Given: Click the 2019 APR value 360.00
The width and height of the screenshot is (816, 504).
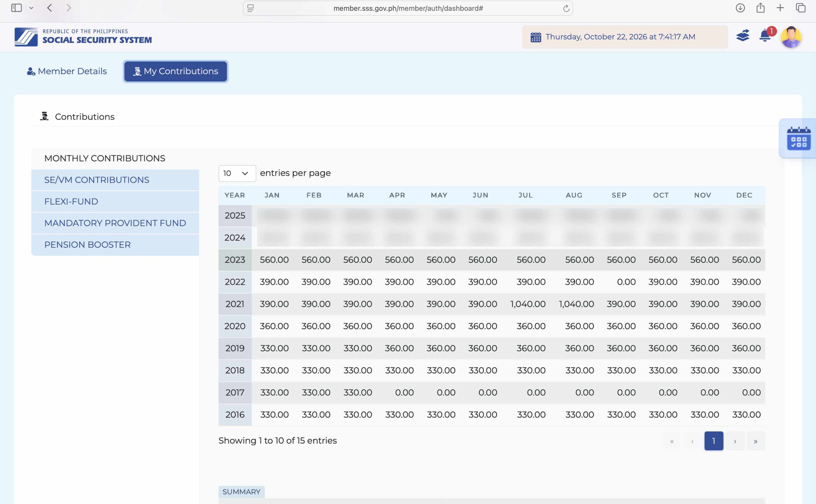Looking at the screenshot, I should [x=399, y=348].
